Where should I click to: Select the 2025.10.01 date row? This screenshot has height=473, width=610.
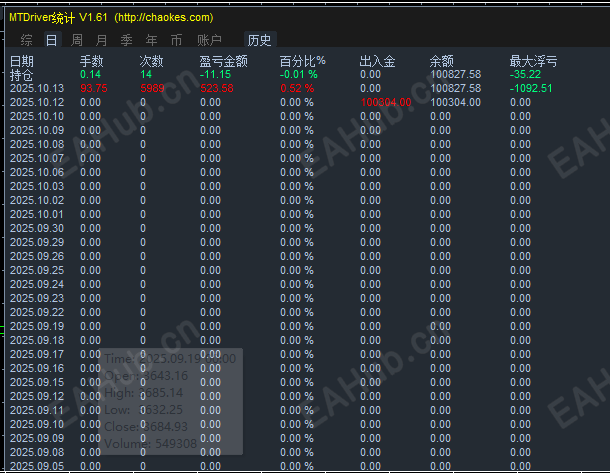click(x=37, y=214)
